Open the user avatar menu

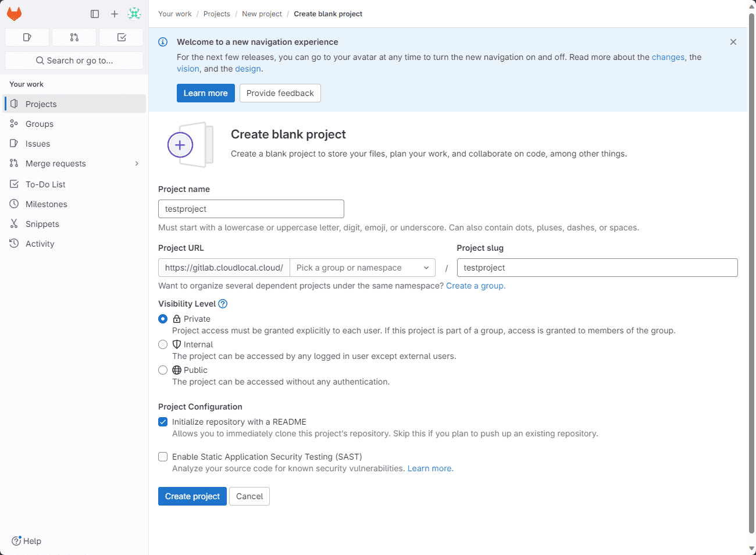click(x=134, y=14)
